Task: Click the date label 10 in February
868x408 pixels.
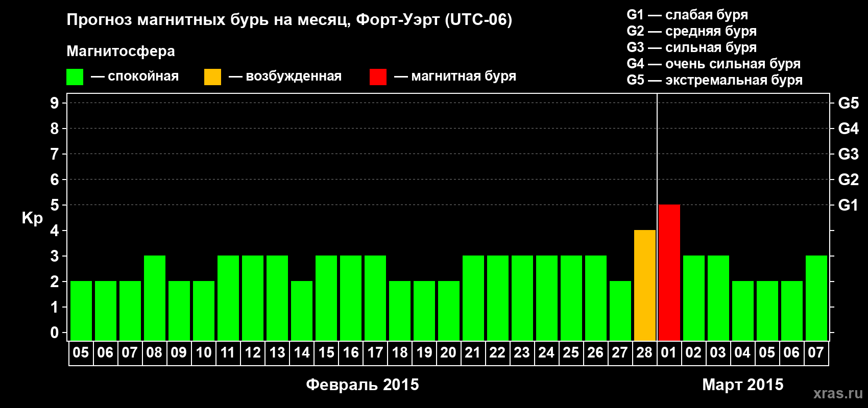Action: click(203, 352)
